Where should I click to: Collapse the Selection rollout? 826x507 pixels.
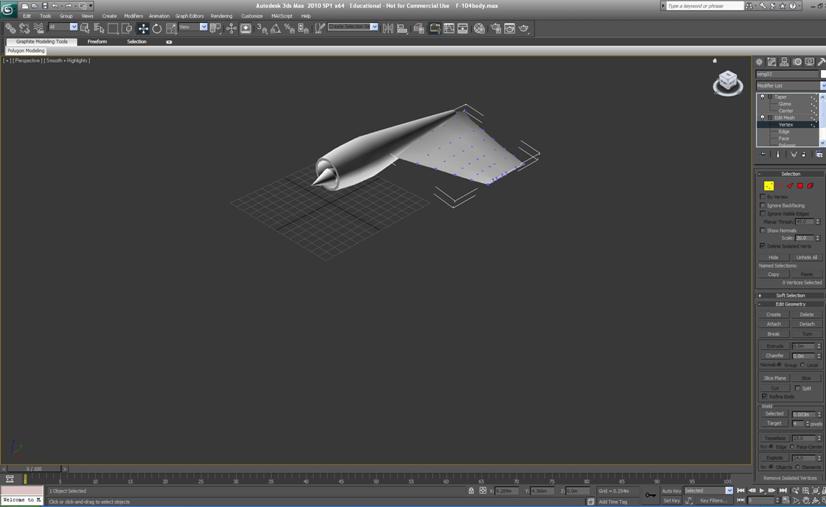click(790, 174)
